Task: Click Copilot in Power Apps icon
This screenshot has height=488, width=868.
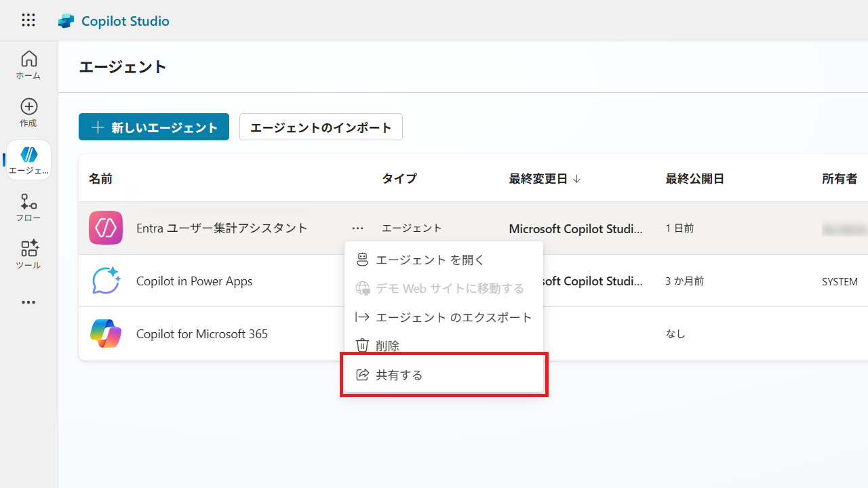Action: pos(106,281)
